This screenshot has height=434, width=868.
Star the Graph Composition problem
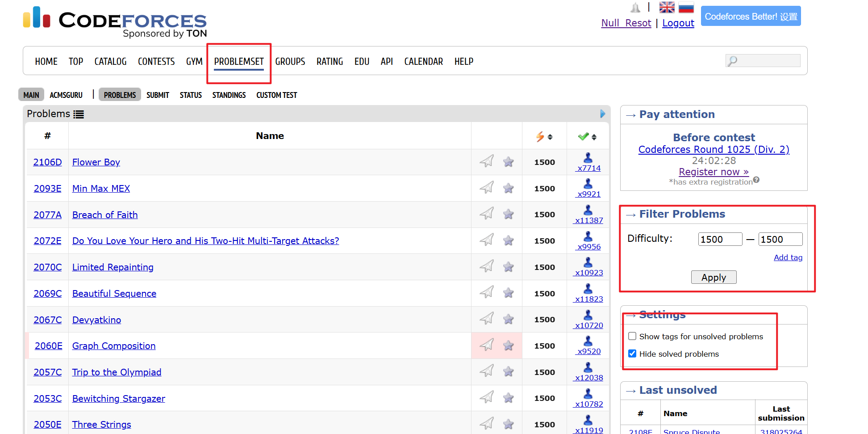point(508,346)
